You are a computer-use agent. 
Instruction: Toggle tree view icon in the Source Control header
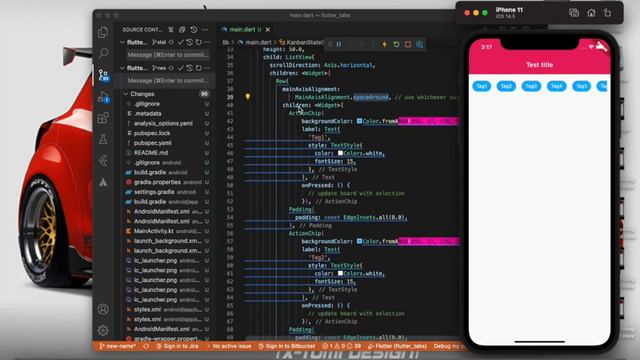[x=171, y=29]
